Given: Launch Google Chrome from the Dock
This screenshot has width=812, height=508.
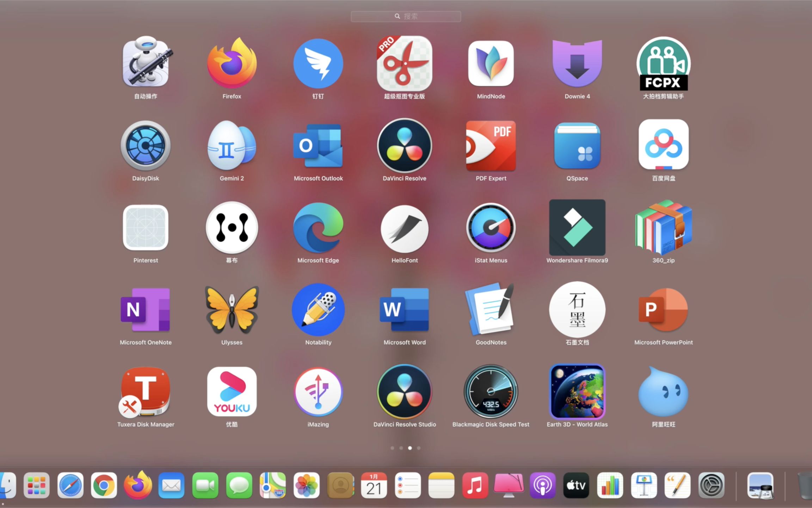Looking at the screenshot, I should pos(104,485).
